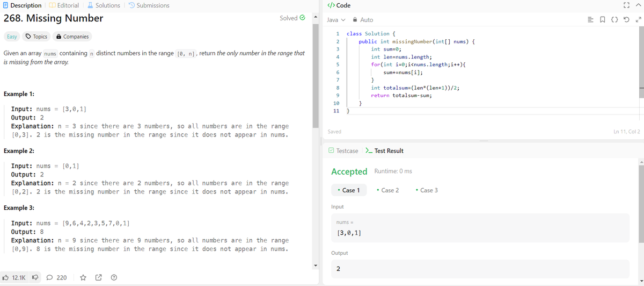The width and height of the screenshot is (644, 286).
Task: Select the Test Result tab
Action: click(384, 151)
